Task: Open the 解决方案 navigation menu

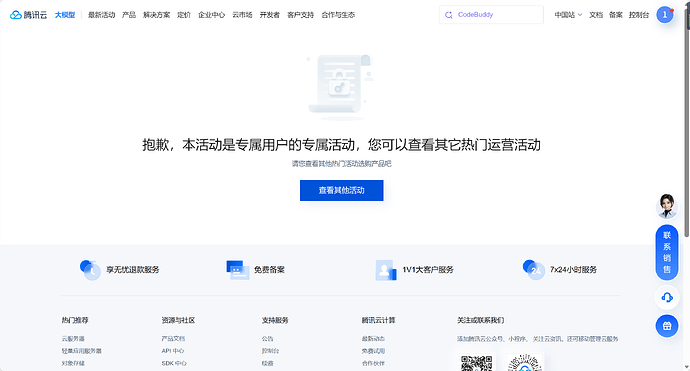Action: (156, 15)
